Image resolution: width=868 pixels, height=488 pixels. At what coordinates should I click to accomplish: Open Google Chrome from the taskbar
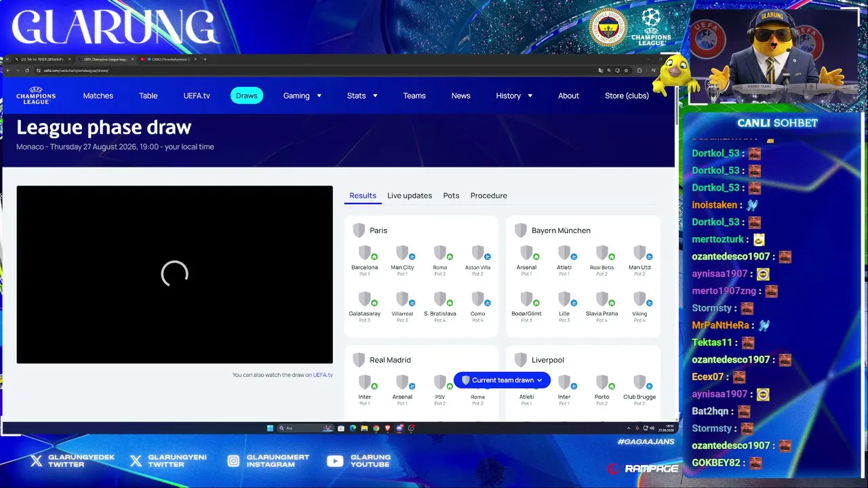coord(376,428)
